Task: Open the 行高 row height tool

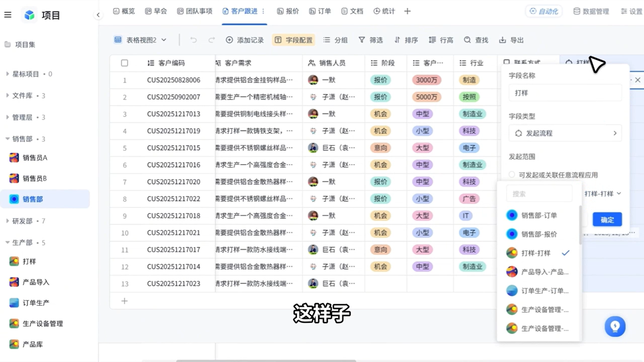Action: tap(441, 40)
